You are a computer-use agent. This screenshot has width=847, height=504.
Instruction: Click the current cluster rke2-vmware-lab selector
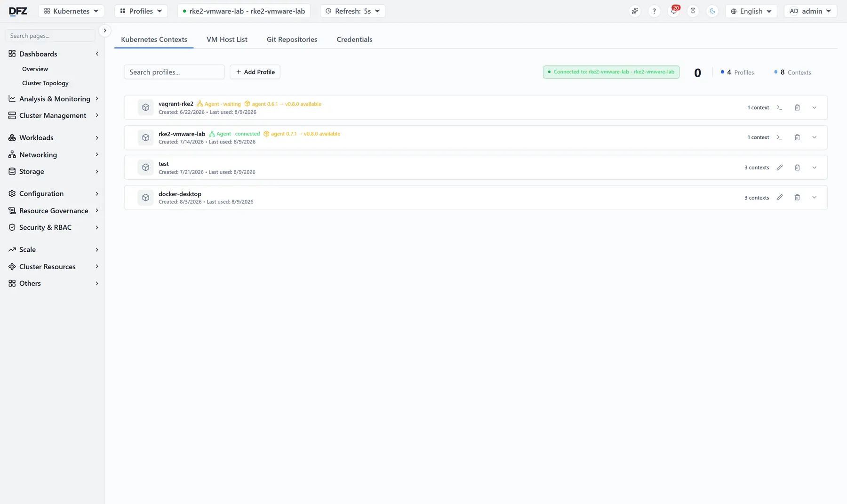pos(244,11)
